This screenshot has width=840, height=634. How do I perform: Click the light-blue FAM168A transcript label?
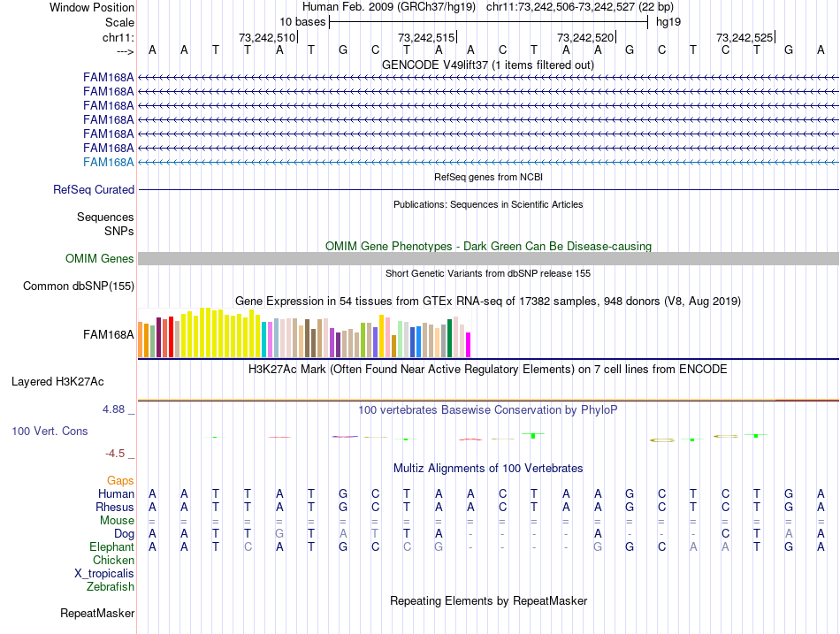coord(108,162)
